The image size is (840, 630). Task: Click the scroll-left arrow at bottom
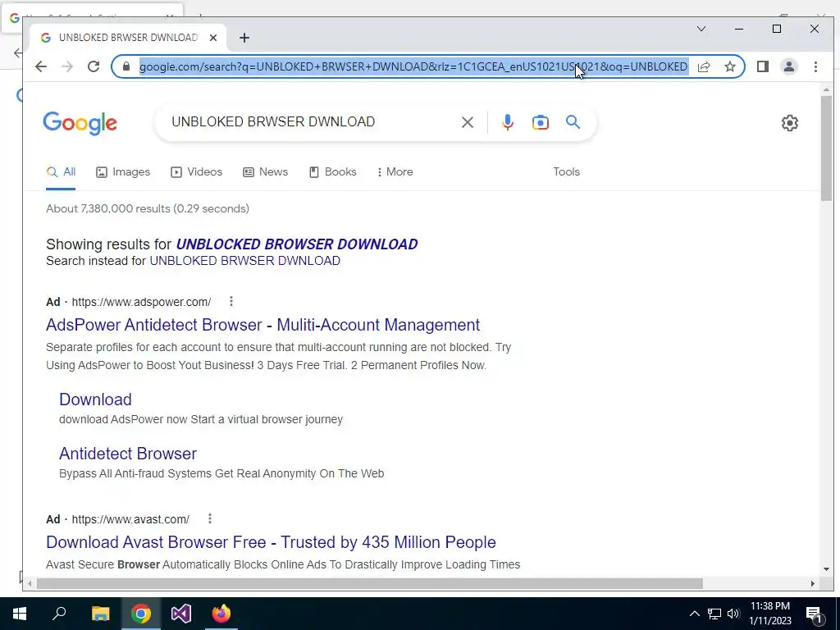[30, 583]
